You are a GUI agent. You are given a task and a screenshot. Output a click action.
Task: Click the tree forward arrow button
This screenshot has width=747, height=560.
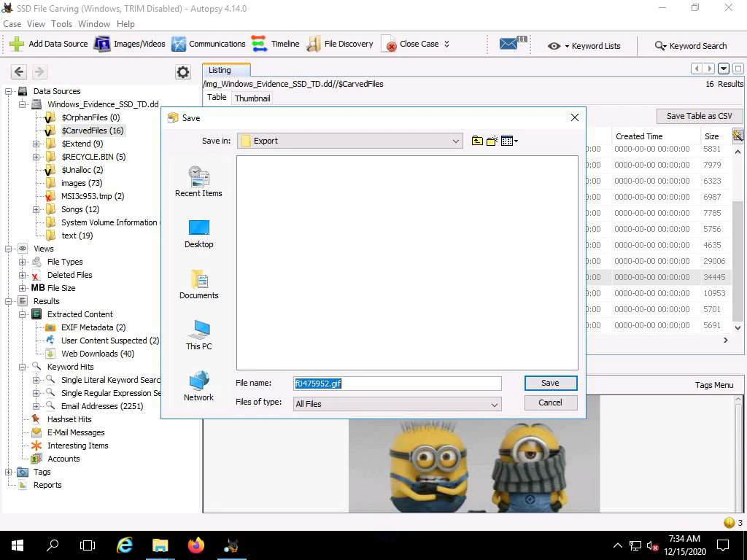click(39, 72)
